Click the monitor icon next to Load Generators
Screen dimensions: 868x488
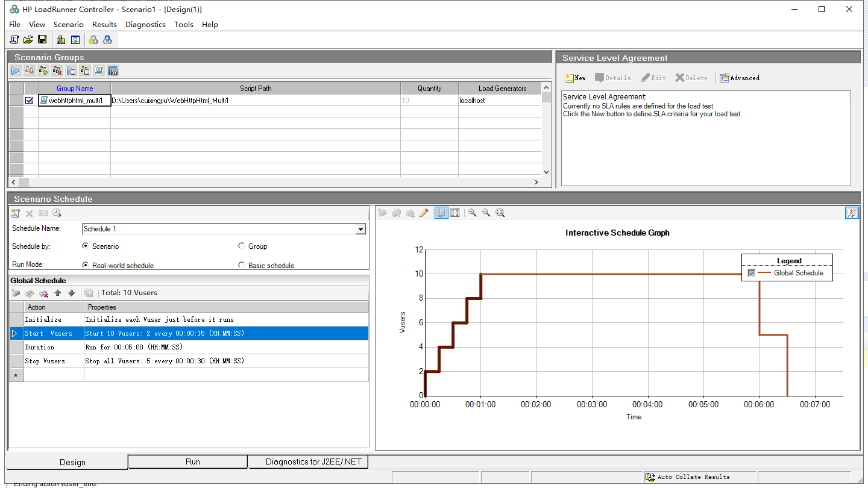[x=75, y=40]
